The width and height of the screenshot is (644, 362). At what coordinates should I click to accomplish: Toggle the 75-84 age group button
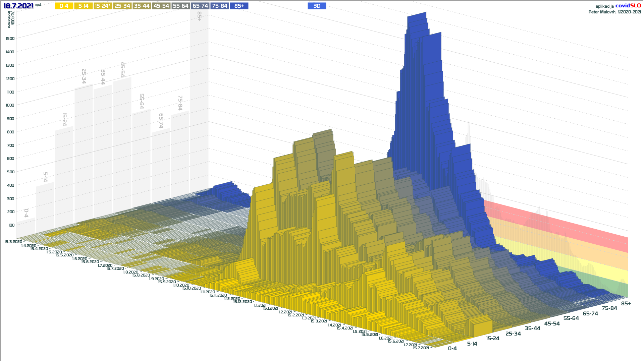[220, 6]
